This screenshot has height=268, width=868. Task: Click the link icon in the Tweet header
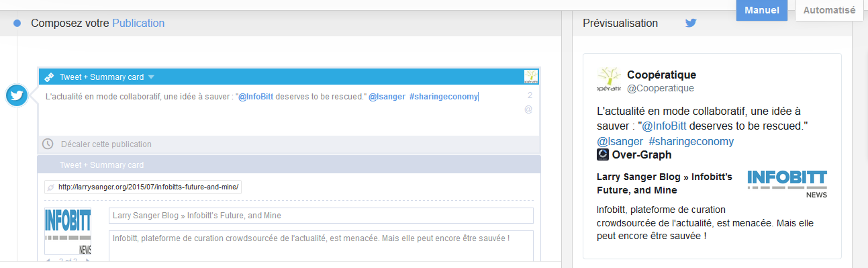point(49,77)
